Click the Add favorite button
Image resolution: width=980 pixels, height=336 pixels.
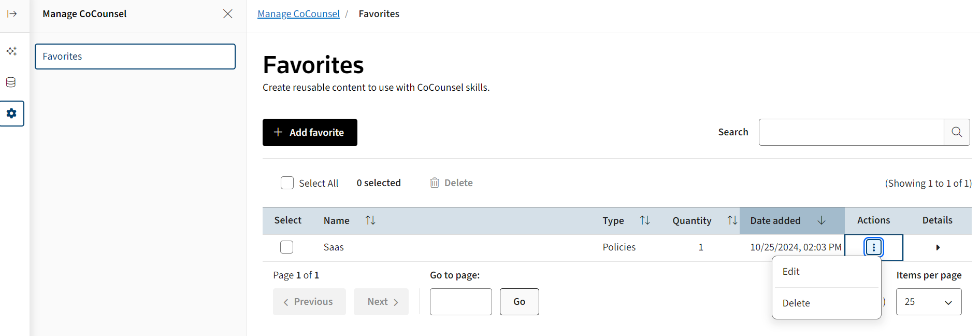coord(310,133)
